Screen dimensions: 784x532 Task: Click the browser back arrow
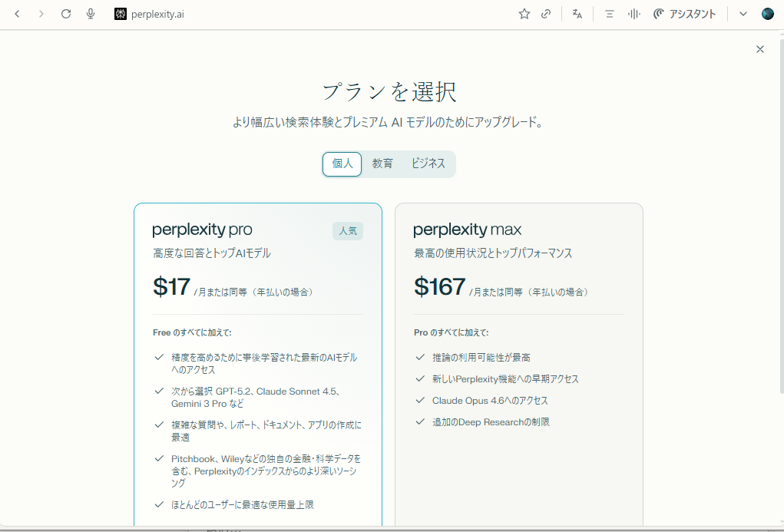[x=18, y=14]
